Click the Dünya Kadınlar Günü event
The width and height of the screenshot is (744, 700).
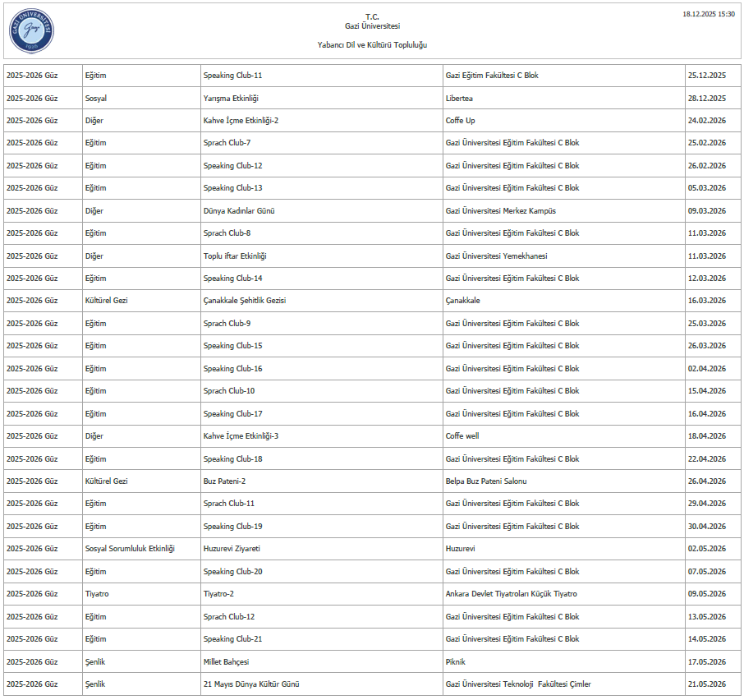[x=239, y=211]
